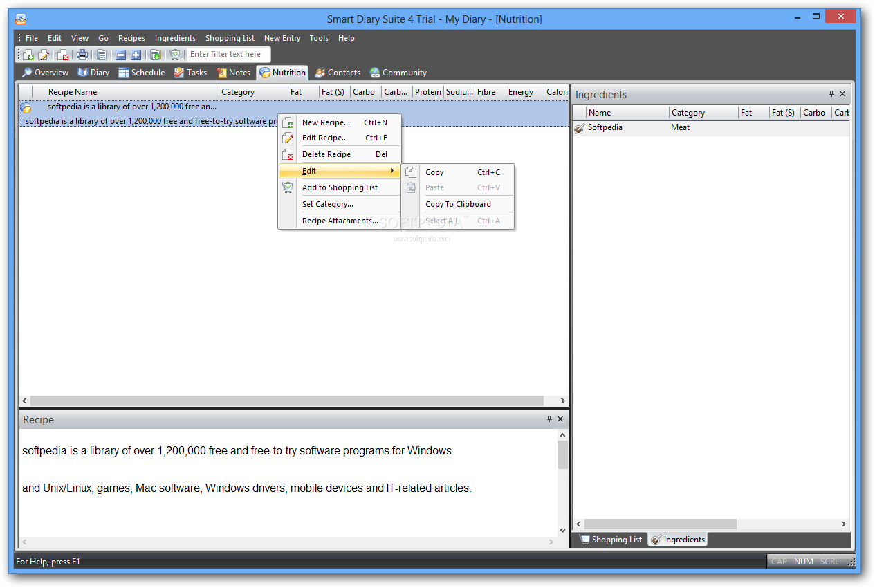The height and width of the screenshot is (588, 875).
Task: Sort recipes by the Protein column header
Action: pos(428,92)
